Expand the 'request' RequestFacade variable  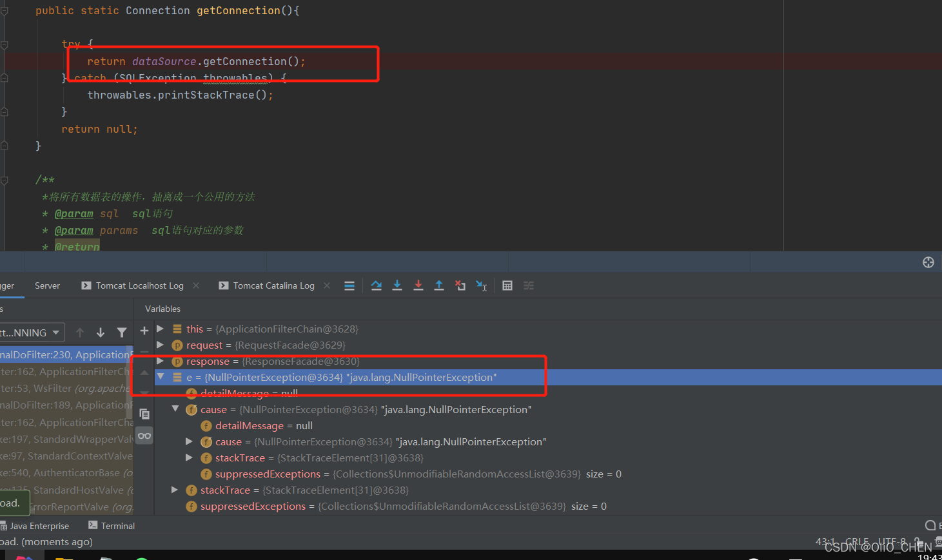pyautogui.click(x=160, y=345)
